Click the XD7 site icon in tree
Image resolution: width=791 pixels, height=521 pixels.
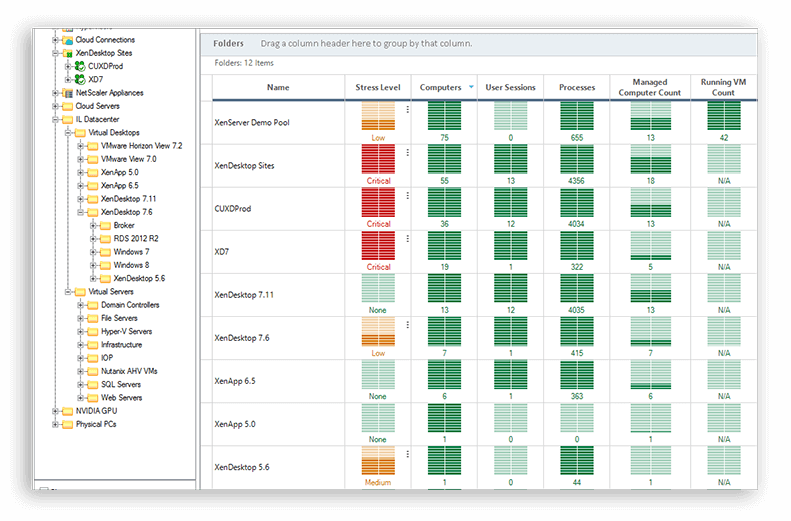(80, 79)
